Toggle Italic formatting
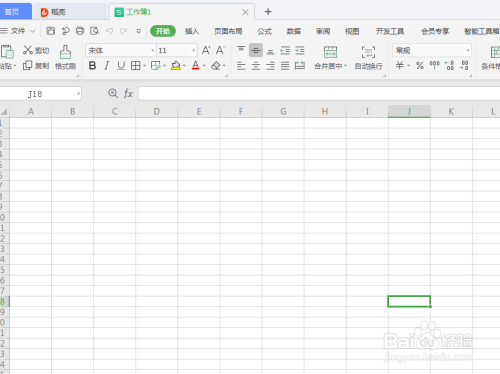500x374 pixels. click(x=107, y=66)
